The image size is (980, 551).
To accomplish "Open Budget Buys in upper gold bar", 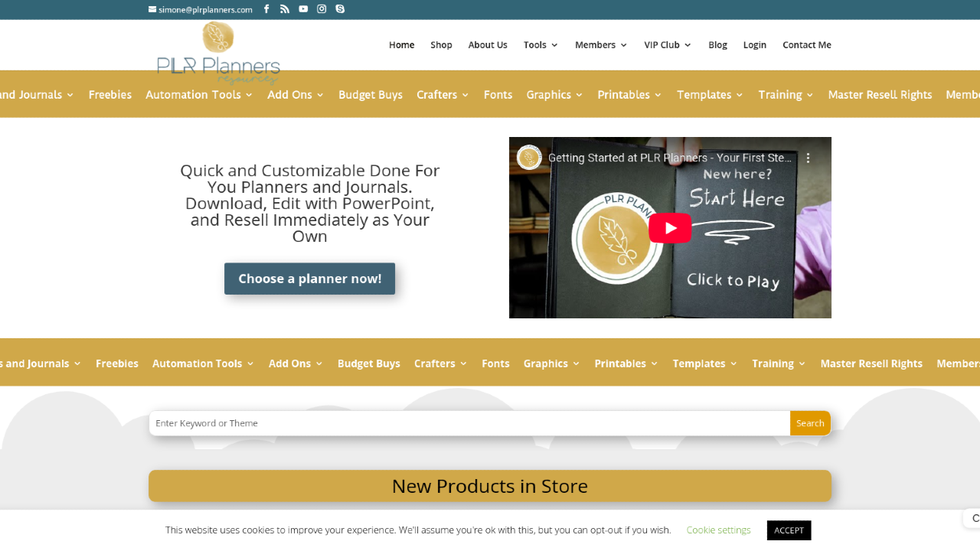I will click(x=371, y=95).
